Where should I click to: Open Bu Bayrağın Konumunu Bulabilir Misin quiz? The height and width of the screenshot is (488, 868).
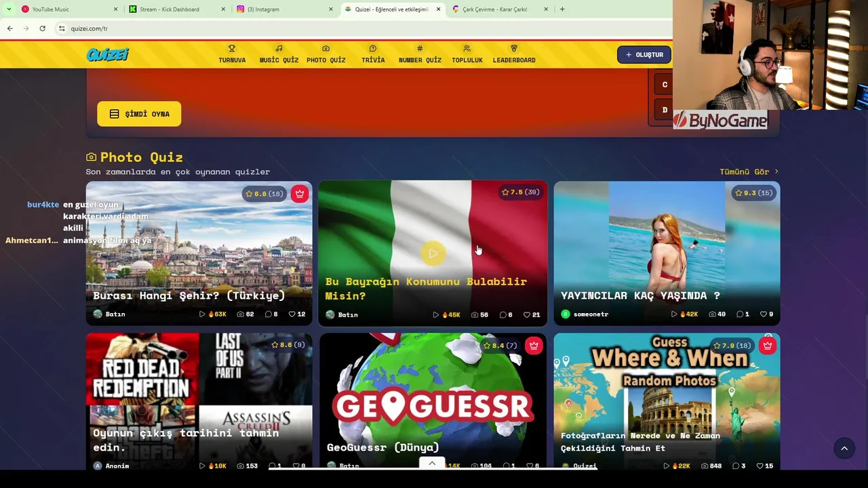[433, 253]
